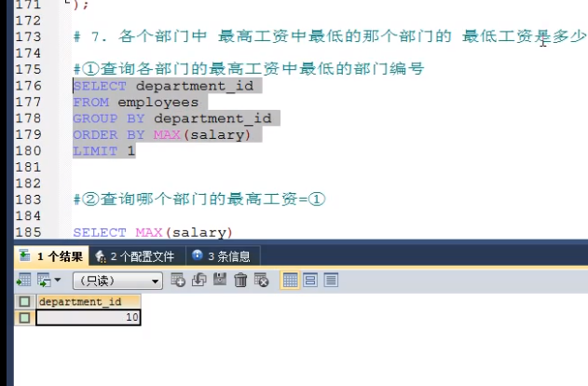Select the text view mode icon
The image size is (588, 386).
331,281
